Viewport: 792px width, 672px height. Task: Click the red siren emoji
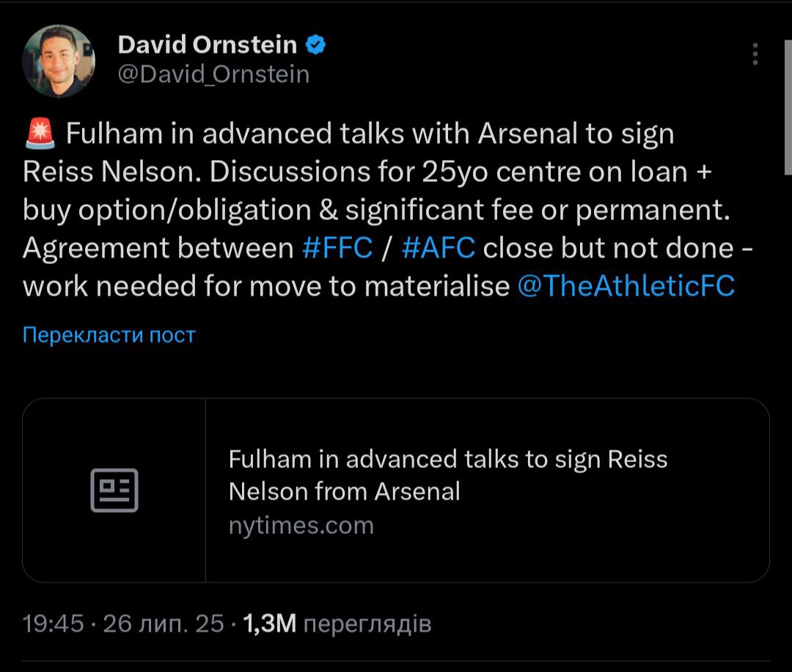(x=40, y=134)
